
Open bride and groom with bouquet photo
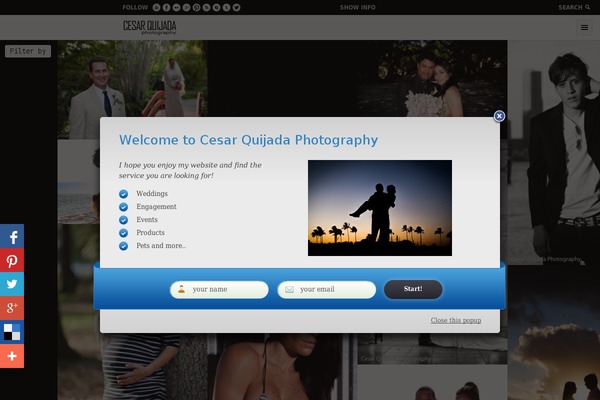pyautogui.click(x=432, y=78)
